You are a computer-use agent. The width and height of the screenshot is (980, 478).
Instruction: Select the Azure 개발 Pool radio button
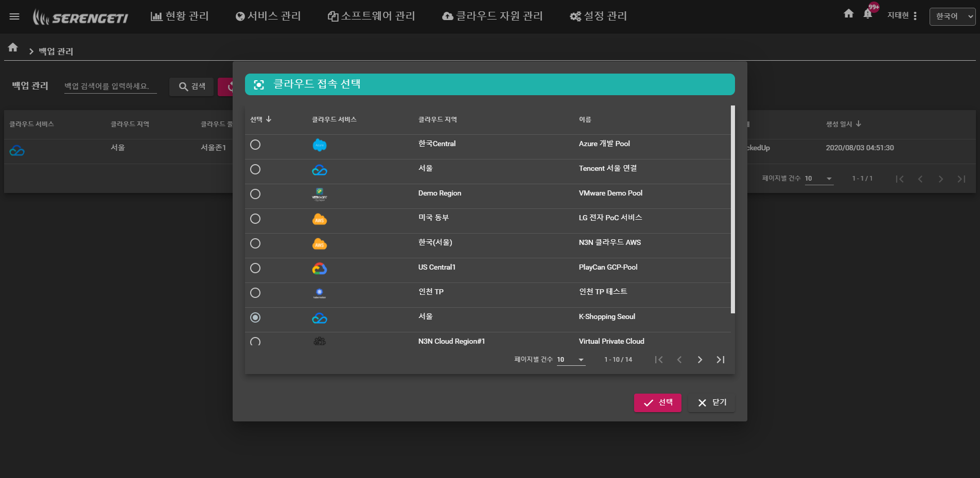255,145
